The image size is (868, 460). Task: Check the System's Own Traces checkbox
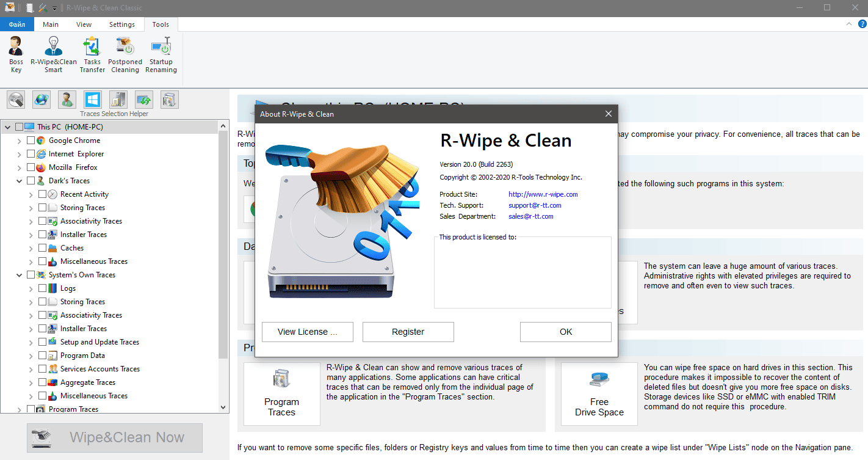pos(31,275)
